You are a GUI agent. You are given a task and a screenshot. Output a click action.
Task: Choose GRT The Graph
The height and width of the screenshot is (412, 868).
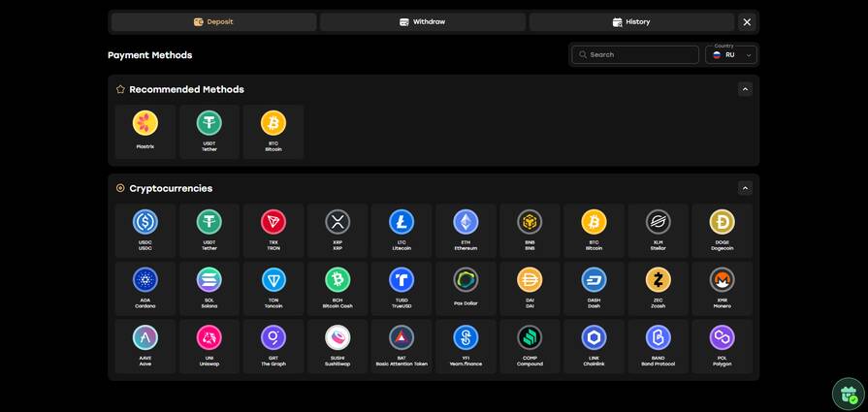(x=273, y=346)
